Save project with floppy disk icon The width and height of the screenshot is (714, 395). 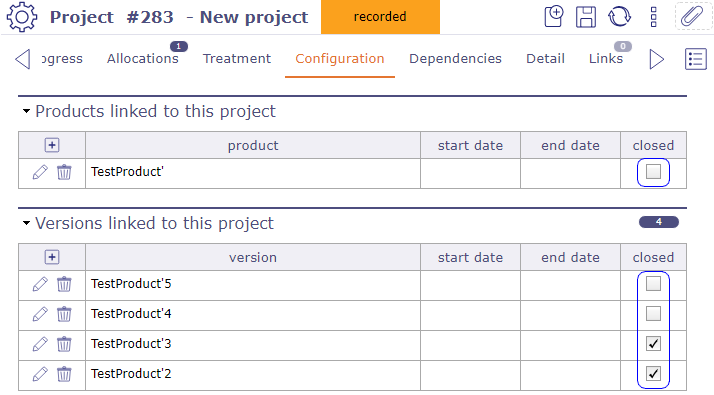pos(586,17)
